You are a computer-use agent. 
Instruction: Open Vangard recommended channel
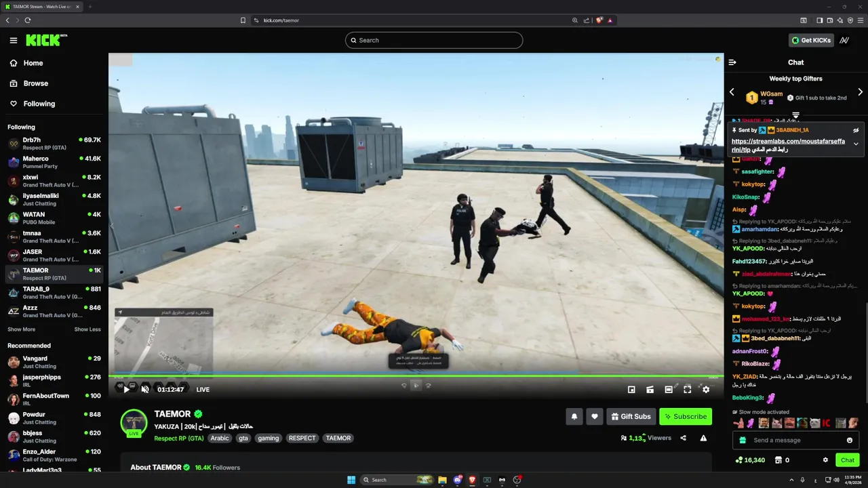click(x=54, y=362)
